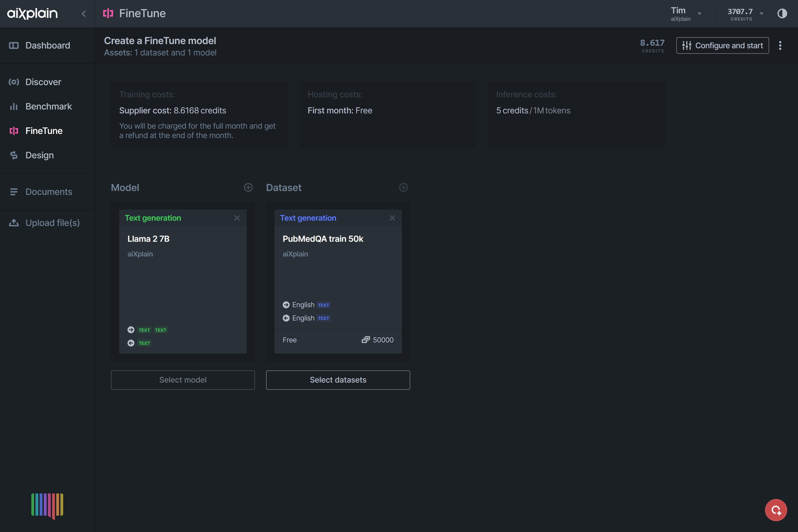Image resolution: width=798 pixels, height=532 pixels.
Task: Click the Free price on dataset card
Action: pyautogui.click(x=290, y=340)
